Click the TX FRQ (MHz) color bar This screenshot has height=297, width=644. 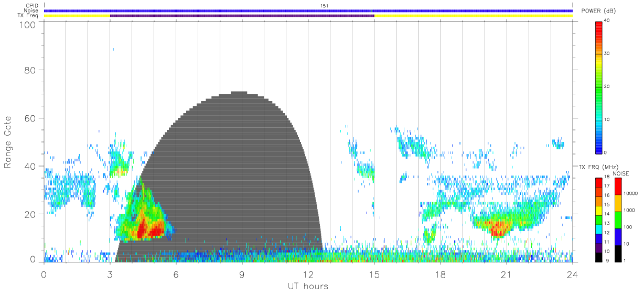599,220
